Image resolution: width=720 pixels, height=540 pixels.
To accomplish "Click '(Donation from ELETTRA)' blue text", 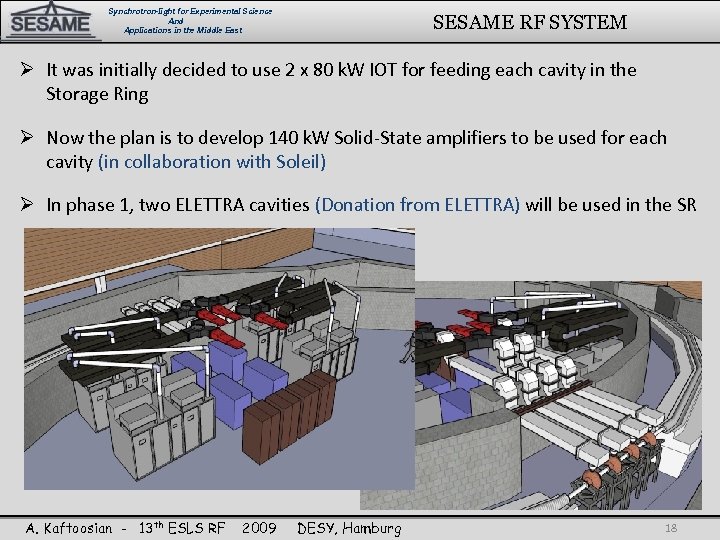I will click(x=417, y=205).
